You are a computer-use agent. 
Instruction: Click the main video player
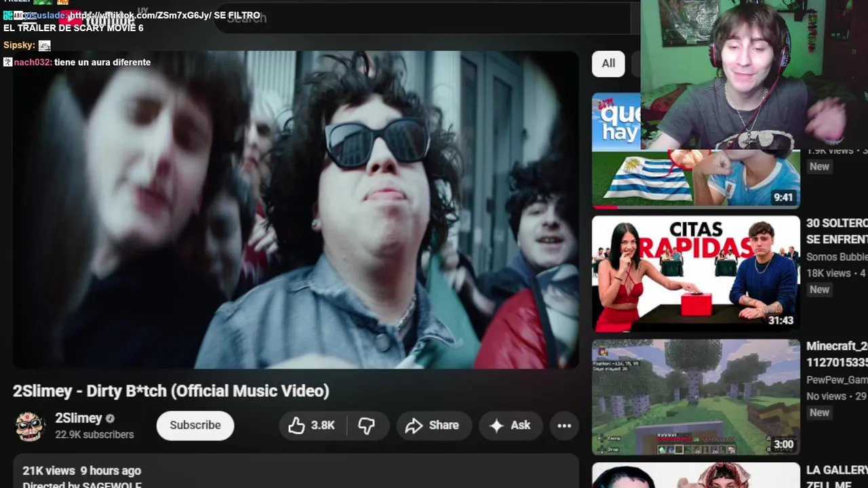[296, 209]
